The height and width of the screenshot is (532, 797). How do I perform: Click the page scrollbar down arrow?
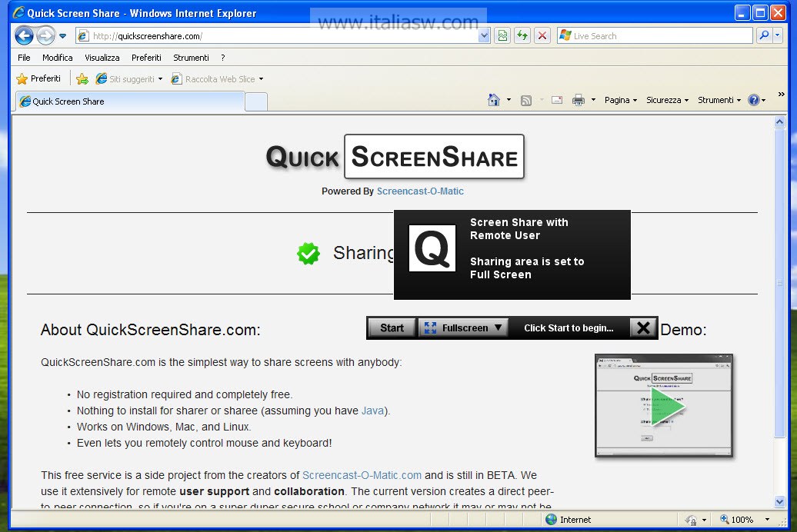coord(780,501)
